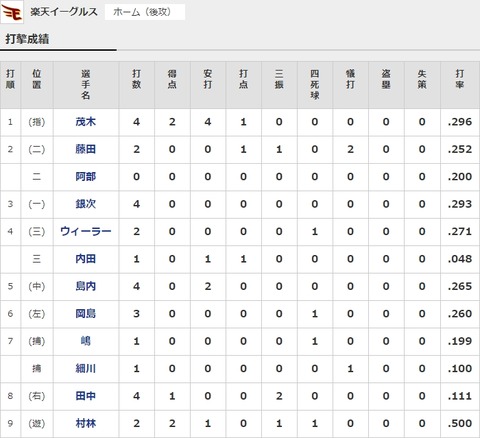
Task: Click position (捕) in 嶋's row
Action: click(x=37, y=341)
